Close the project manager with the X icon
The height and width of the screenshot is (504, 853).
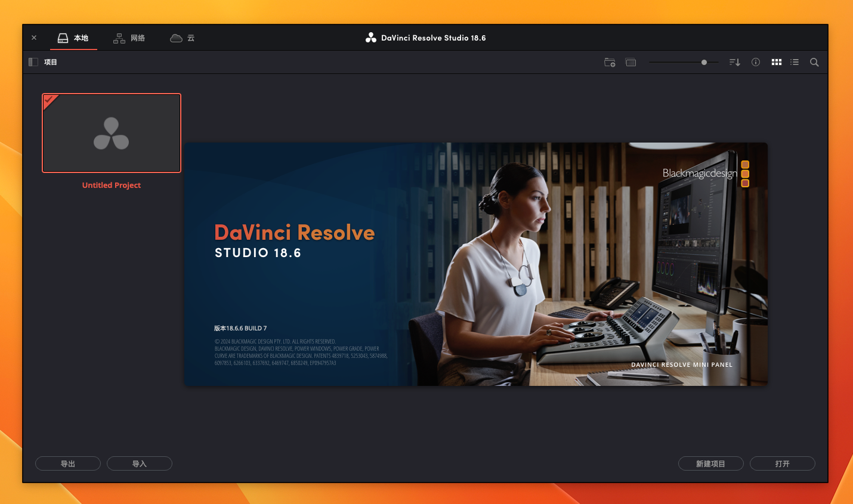[x=34, y=38]
